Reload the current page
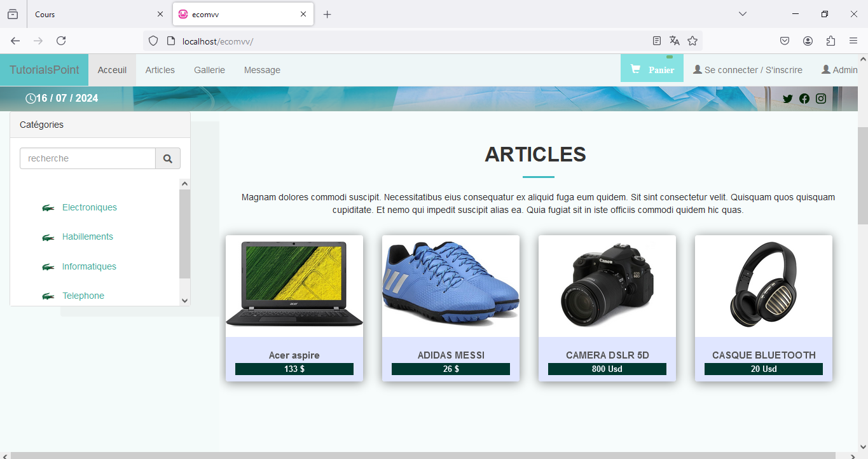868x459 pixels. tap(61, 41)
